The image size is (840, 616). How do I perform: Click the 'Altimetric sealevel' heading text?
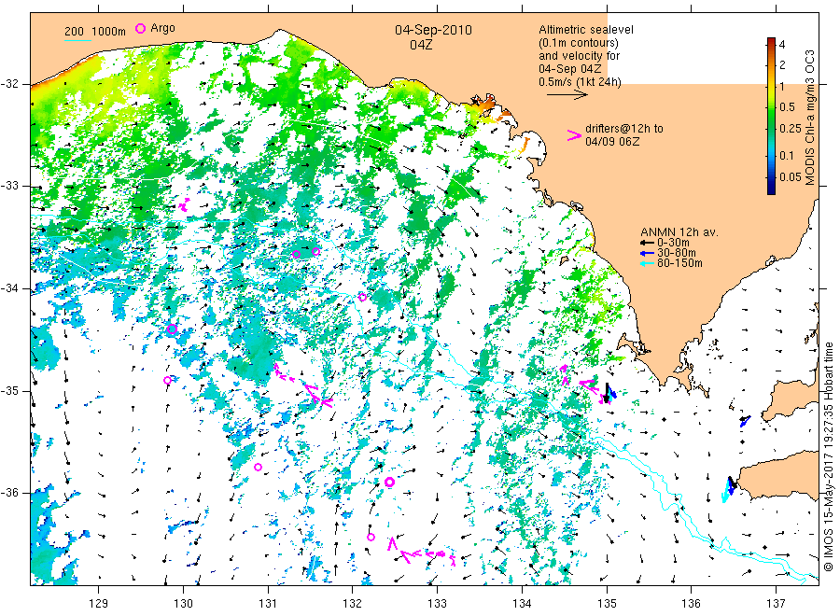coord(586,30)
